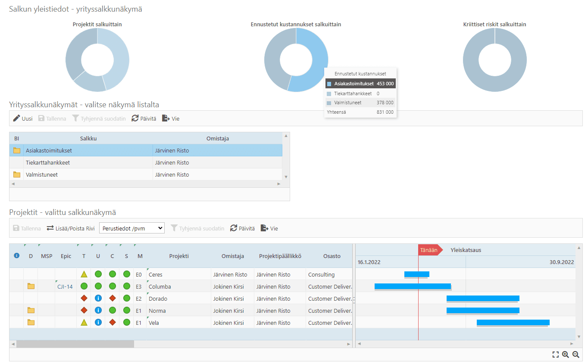Click the Vela project Gantt bar

point(513,322)
